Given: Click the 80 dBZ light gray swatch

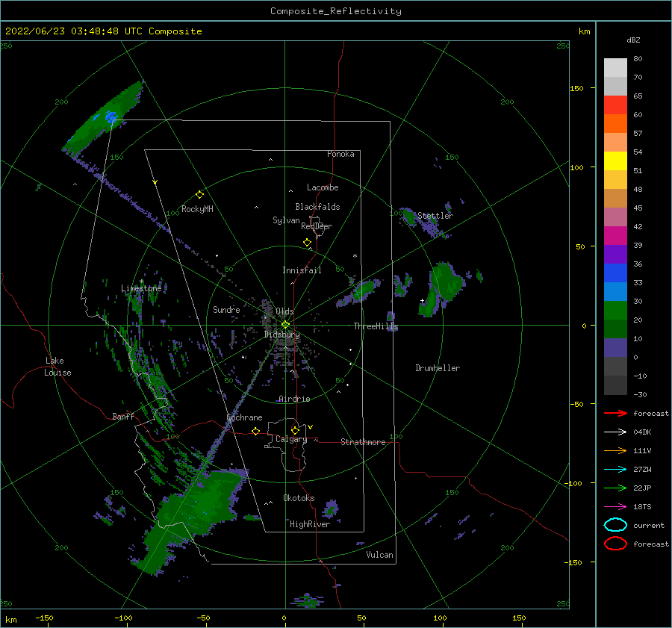Looking at the screenshot, I should [x=615, y=67].
